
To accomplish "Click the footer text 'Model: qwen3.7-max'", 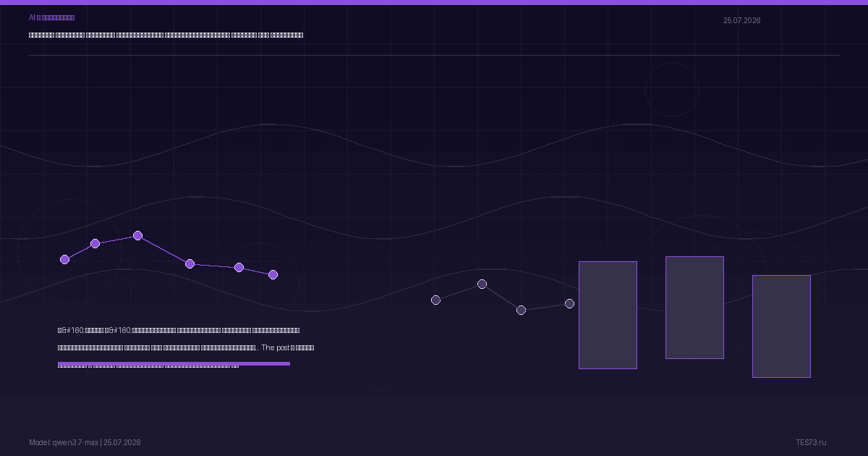I will point(64,442).
